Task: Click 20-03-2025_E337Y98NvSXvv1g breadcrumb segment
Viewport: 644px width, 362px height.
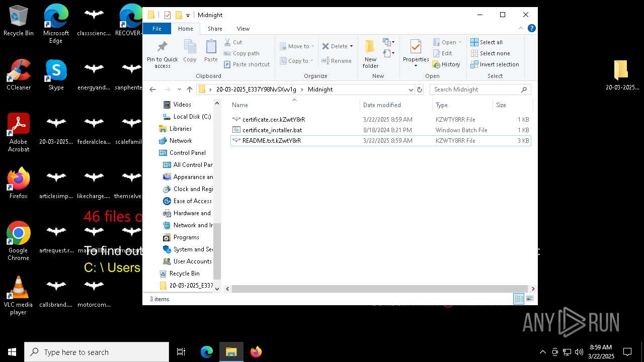Action: pyautogui.click(x=256, y=89)
